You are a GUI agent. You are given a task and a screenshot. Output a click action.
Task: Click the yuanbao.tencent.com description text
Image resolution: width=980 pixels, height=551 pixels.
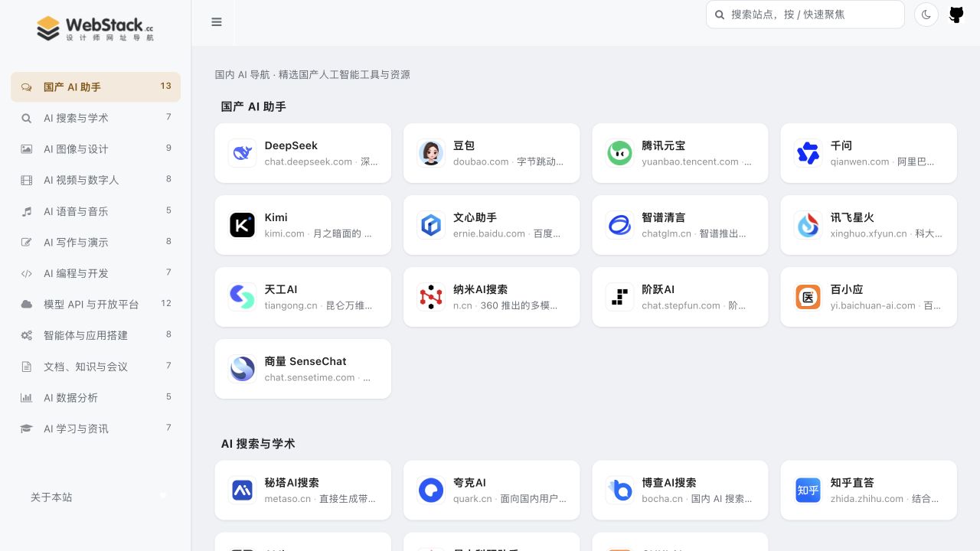[697, 161]
